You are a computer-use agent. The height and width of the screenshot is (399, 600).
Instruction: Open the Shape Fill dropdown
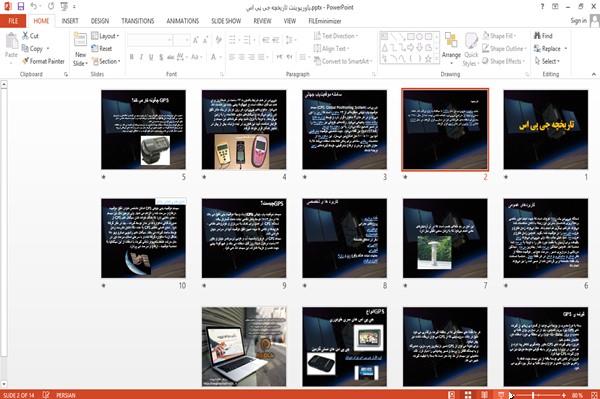pos(499,36)
